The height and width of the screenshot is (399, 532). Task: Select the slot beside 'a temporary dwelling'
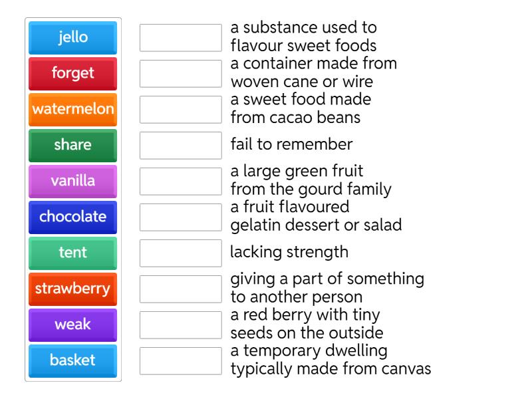pyautogui.click(x=180, y=360)
